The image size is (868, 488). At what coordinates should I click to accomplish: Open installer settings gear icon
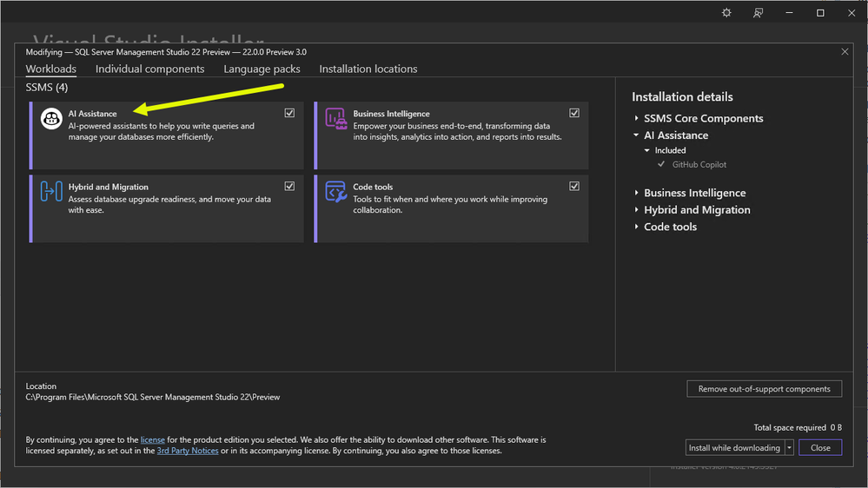point(726,13)
